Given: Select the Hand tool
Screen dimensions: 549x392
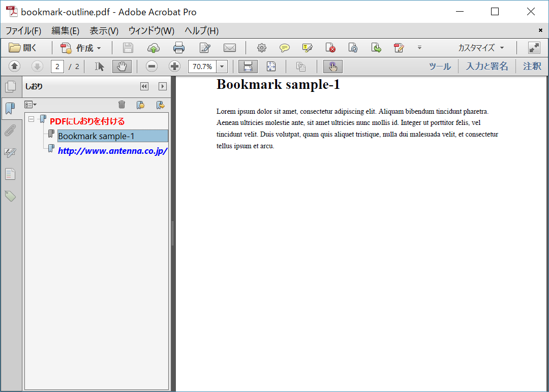Looking at the screenshot, I should tap(121, 66).
